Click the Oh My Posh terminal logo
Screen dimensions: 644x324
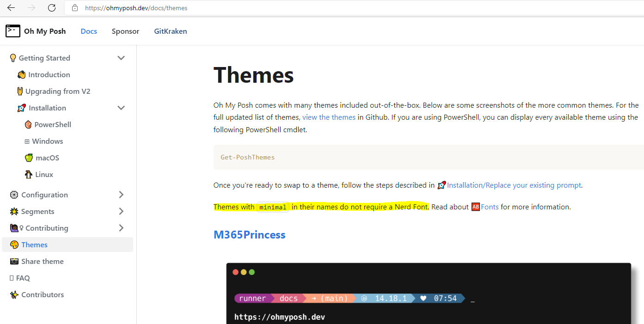point(13,31)
